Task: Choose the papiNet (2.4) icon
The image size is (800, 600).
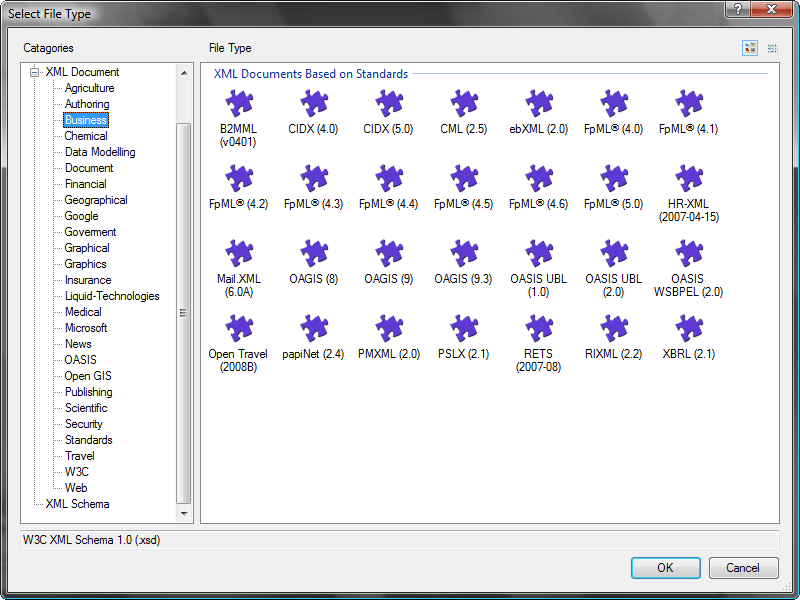Action: 313,329
